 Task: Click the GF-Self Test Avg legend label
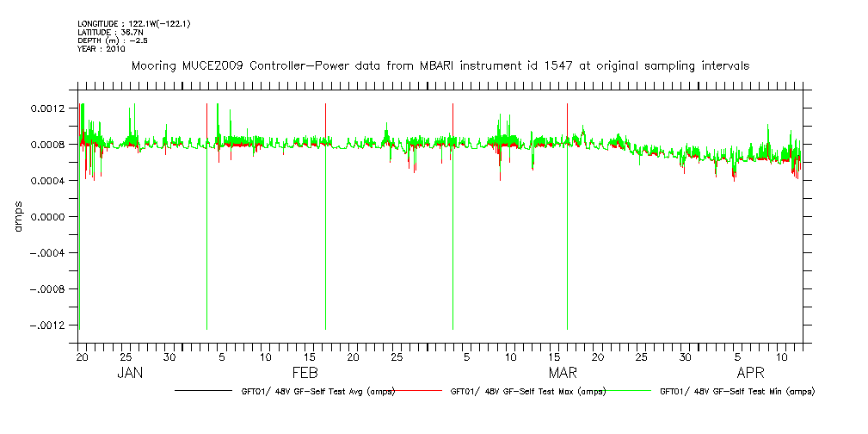point(317,391)
